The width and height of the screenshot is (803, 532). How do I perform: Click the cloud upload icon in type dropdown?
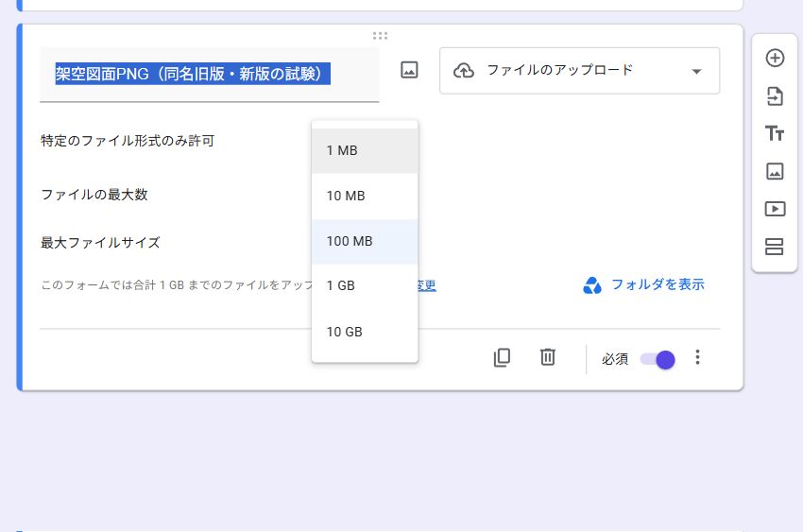464,70
